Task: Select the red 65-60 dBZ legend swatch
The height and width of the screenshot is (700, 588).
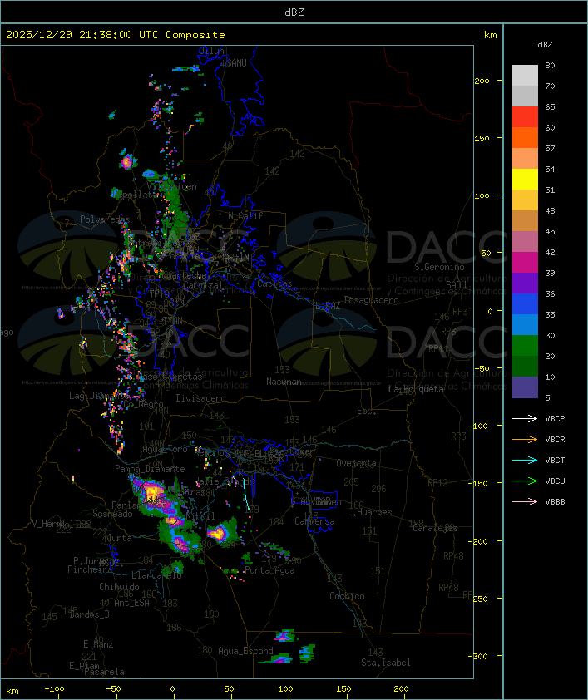Action: (x=525, y=117)
